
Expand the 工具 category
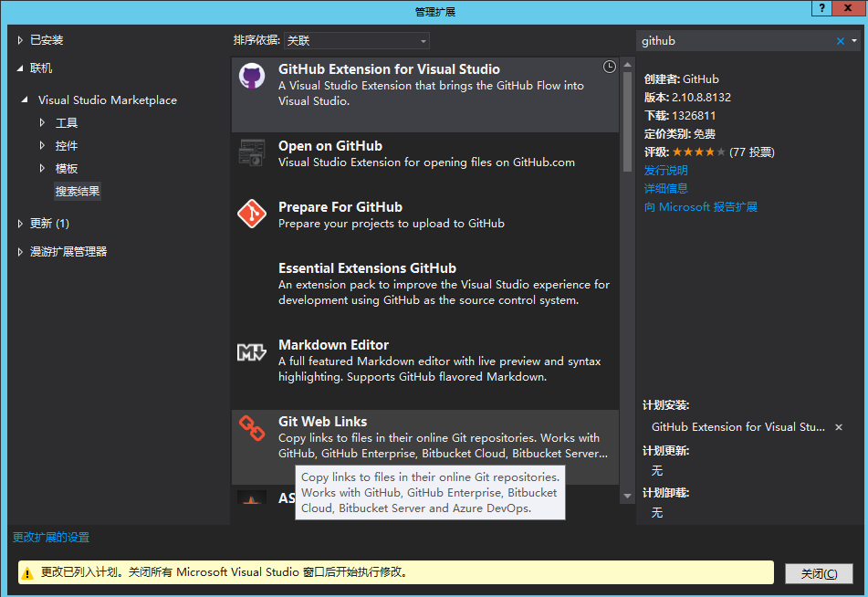[42, 122]
